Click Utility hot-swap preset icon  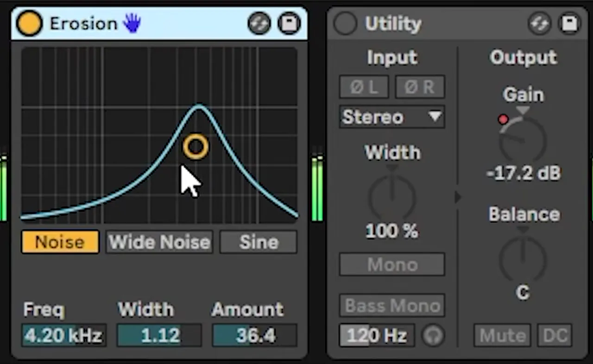point(540,24)
